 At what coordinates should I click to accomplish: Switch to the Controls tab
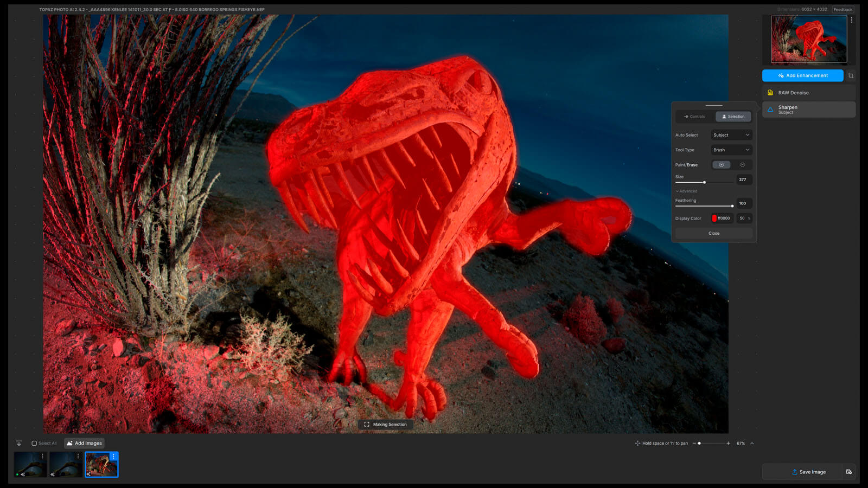694,117
